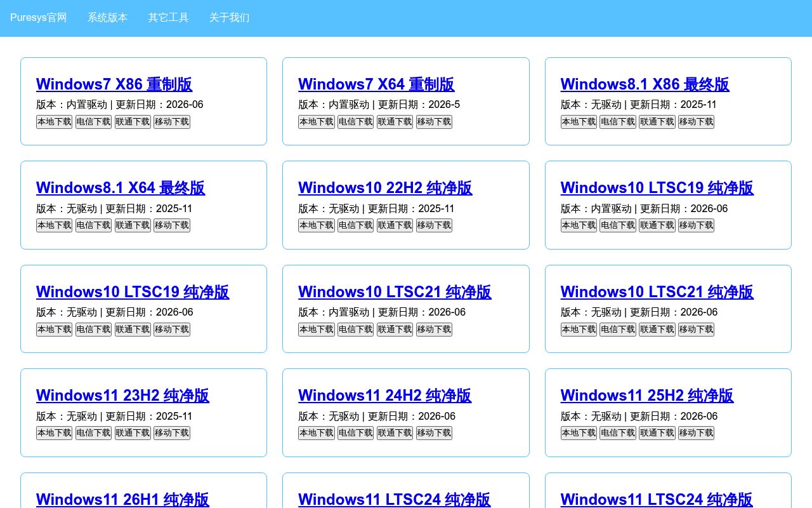
Task: Select 联通下载 for Windows10 22H2 纯净版
Action: [395, 225]
